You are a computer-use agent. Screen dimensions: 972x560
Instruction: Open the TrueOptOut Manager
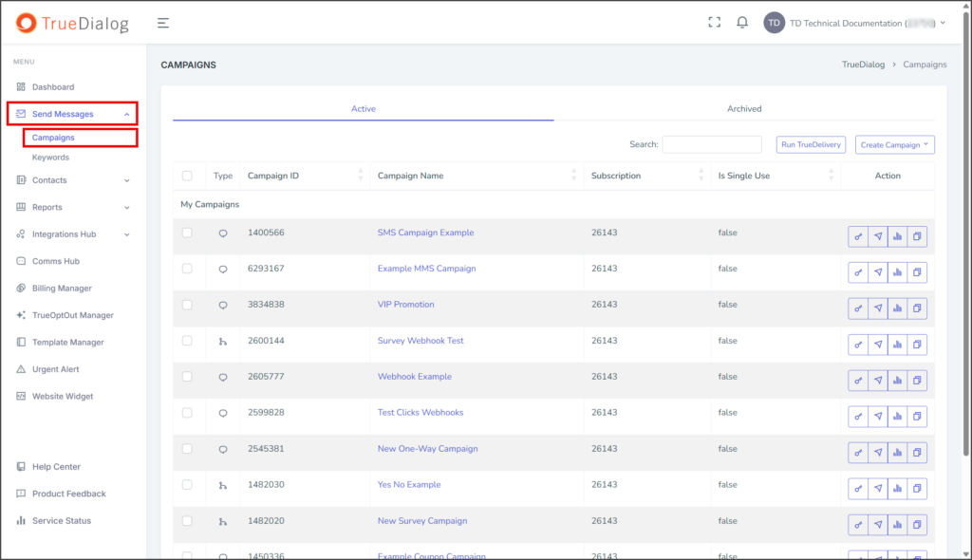coord(72,315)
